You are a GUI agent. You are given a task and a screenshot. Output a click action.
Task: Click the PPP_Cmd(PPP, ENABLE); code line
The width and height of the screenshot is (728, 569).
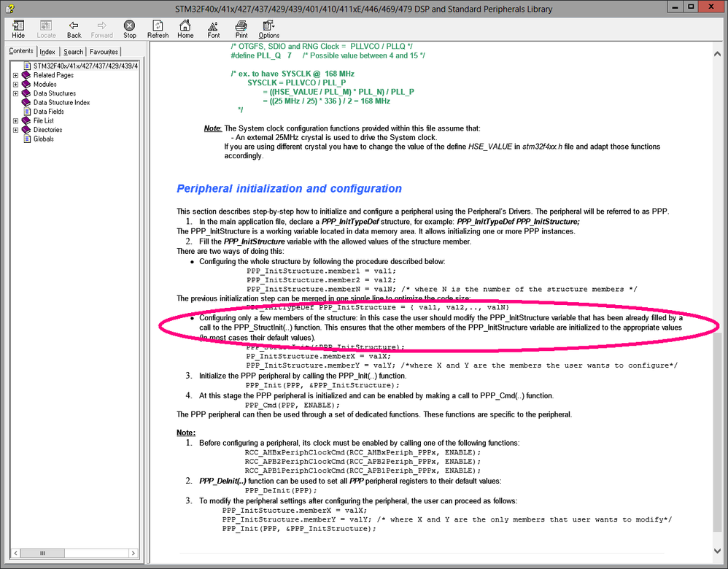[293, 405]
